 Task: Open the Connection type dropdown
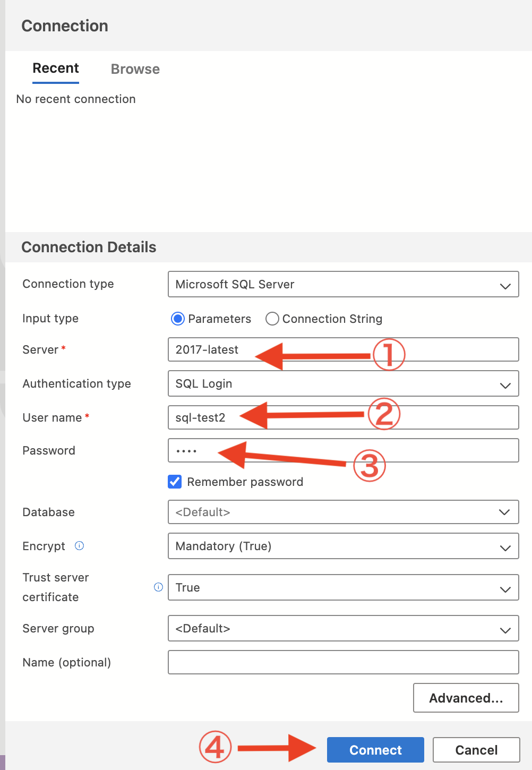pos(343,285)
